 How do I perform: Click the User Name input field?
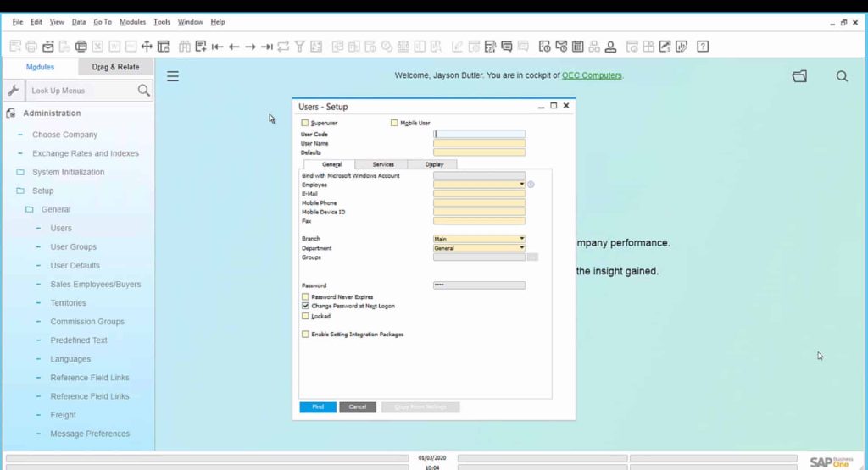click(480, 143)
